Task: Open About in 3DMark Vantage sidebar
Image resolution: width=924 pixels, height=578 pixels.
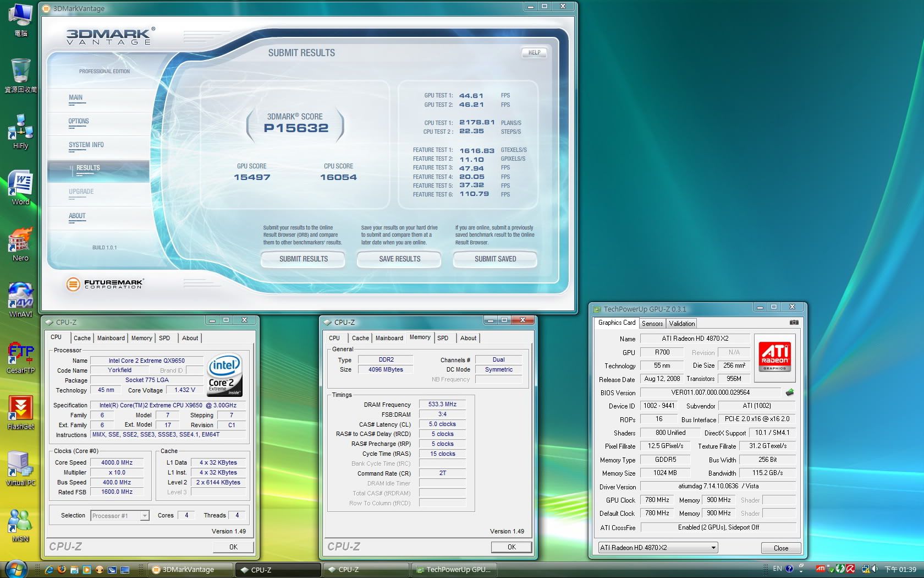Action: click(77, 216)
